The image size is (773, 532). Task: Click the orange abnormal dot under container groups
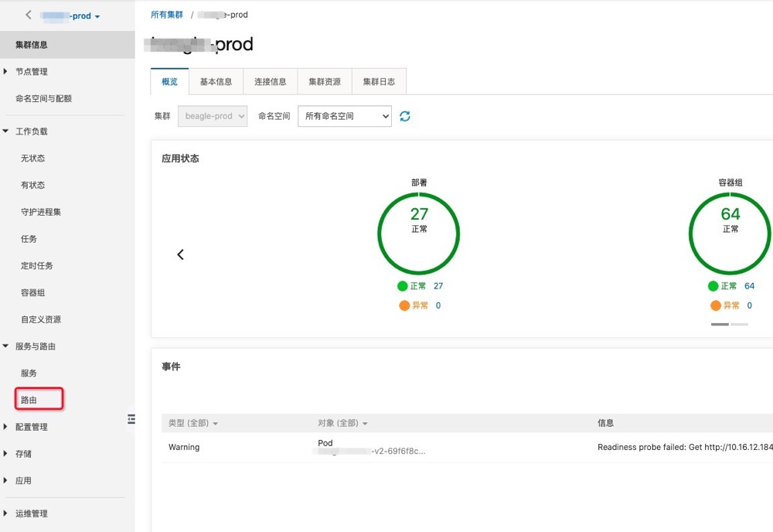[x=715, y=305]
